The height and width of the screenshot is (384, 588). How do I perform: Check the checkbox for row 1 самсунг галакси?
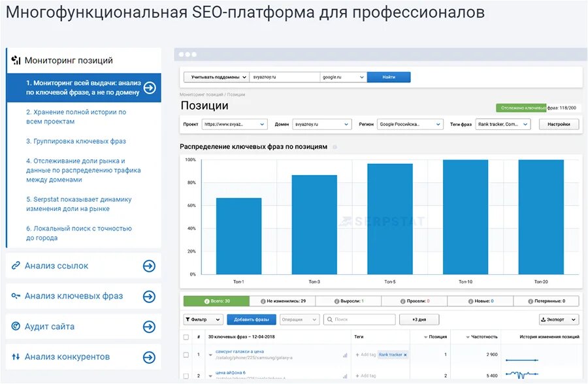point(187,355)
